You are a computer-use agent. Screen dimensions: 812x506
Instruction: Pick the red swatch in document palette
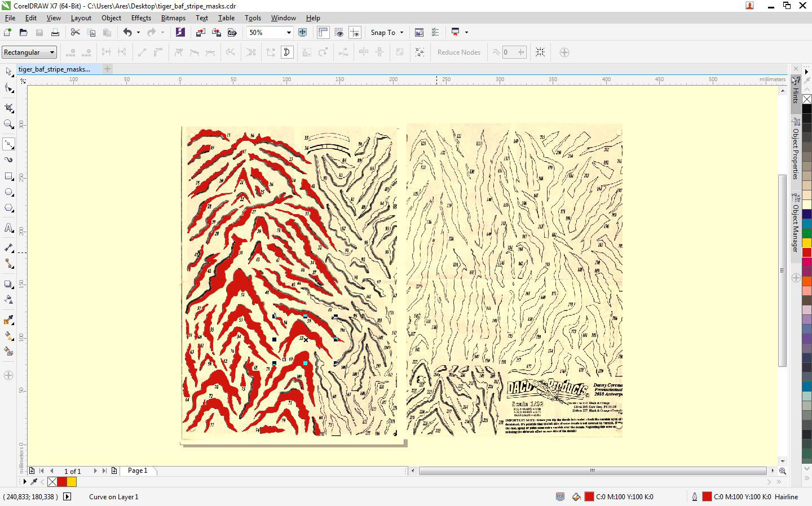tap(62, 482)
